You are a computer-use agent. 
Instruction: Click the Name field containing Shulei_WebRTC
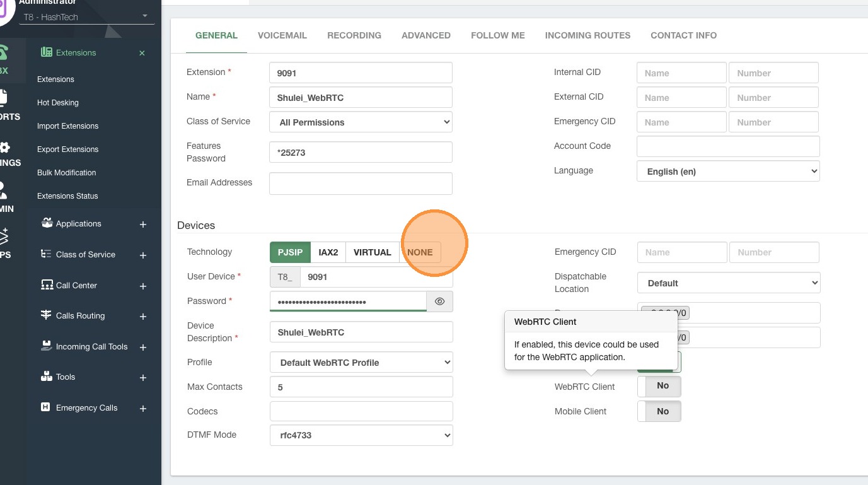(361, 97)
